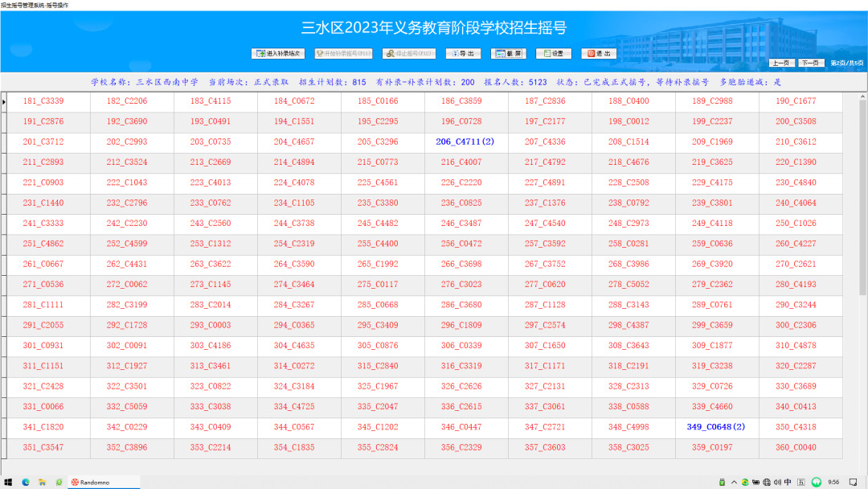Image resolution: width=868 pixels, height=489 pixels.
Task: Click the scrollbar up arrow
Action: pyautogui.click(x=862, y=97)
